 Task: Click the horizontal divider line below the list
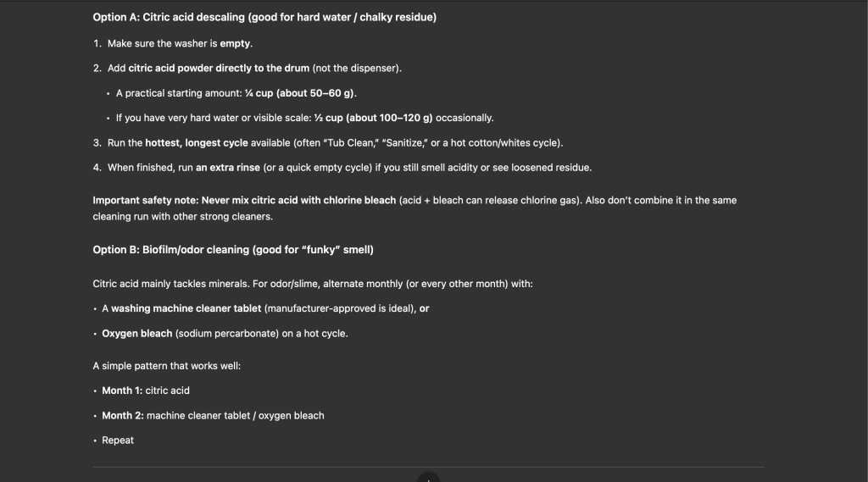(254, 467)
